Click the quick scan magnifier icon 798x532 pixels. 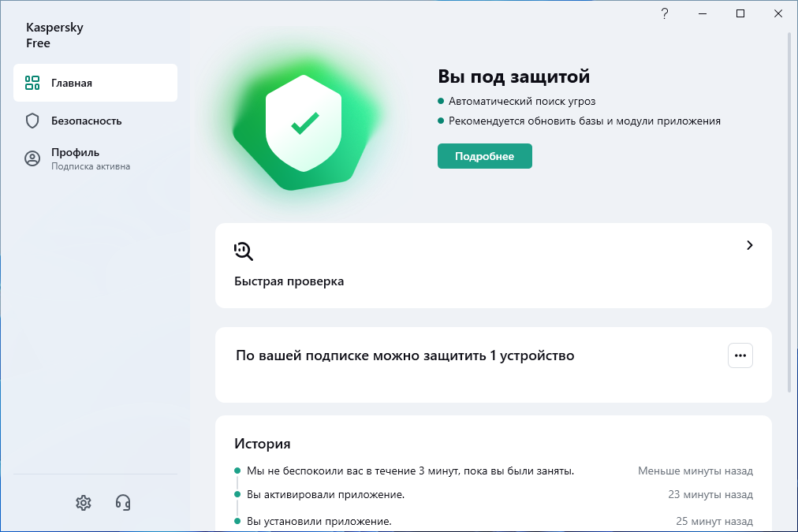click(x=244, y=251)
